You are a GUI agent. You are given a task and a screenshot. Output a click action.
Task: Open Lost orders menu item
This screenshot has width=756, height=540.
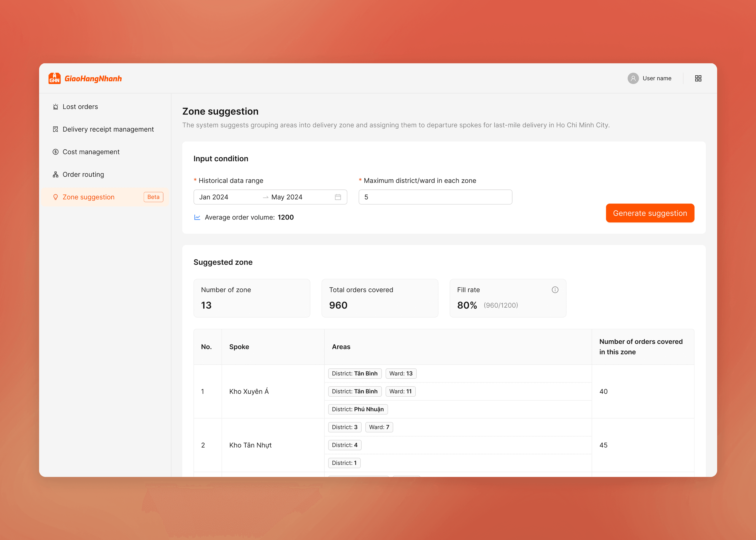105,107
